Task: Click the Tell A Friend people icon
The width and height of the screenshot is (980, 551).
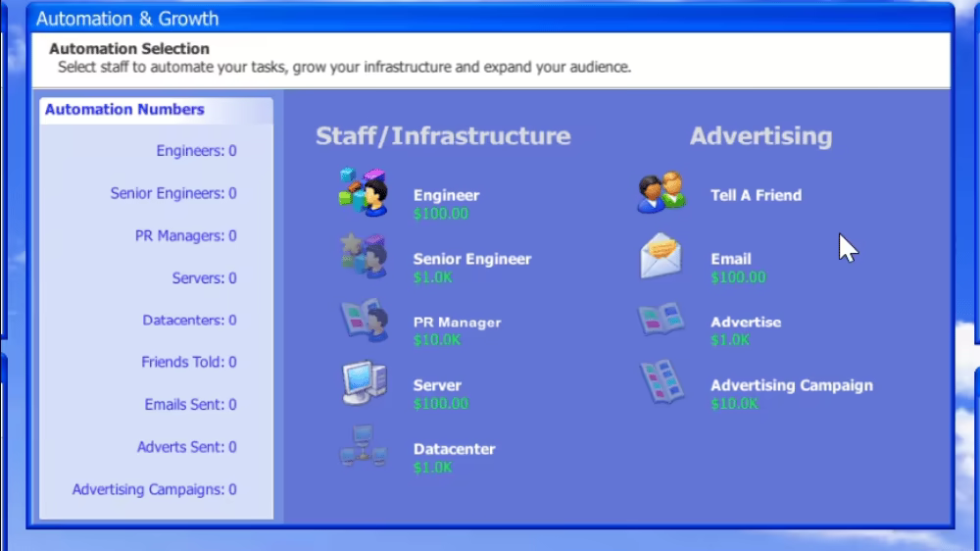Action: 661,192
